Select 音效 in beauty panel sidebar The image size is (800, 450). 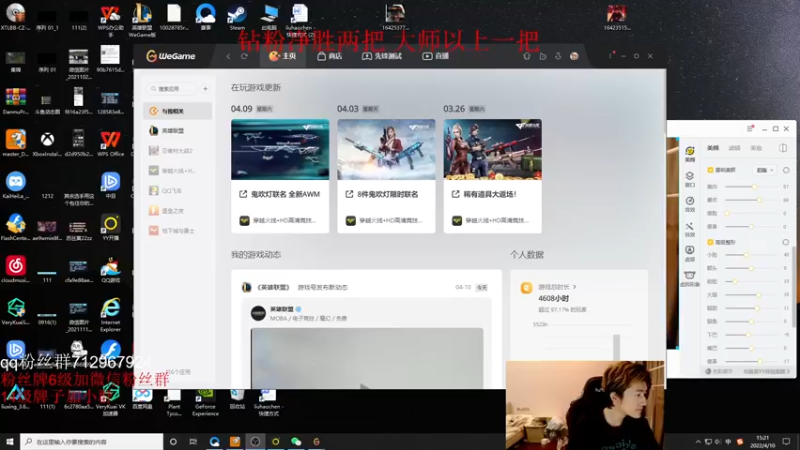tap(690, 204)
